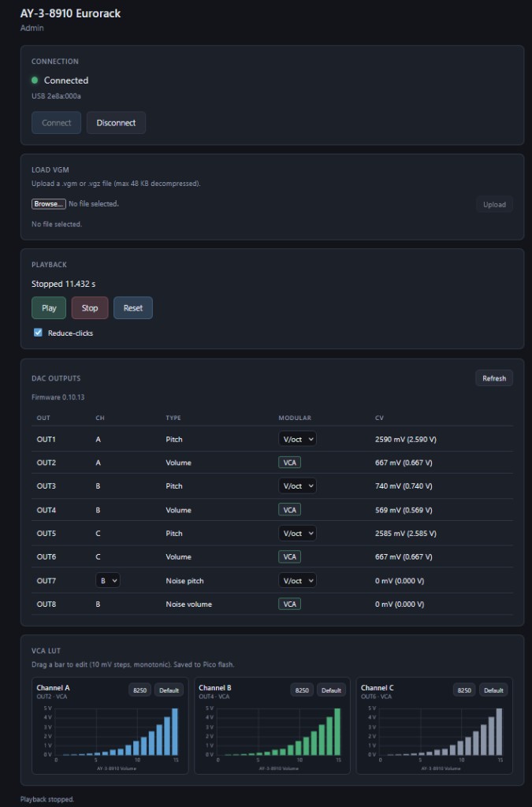
Task: Click the 'No file selected.' text beside Browse
Action: (x=94, y=204)
